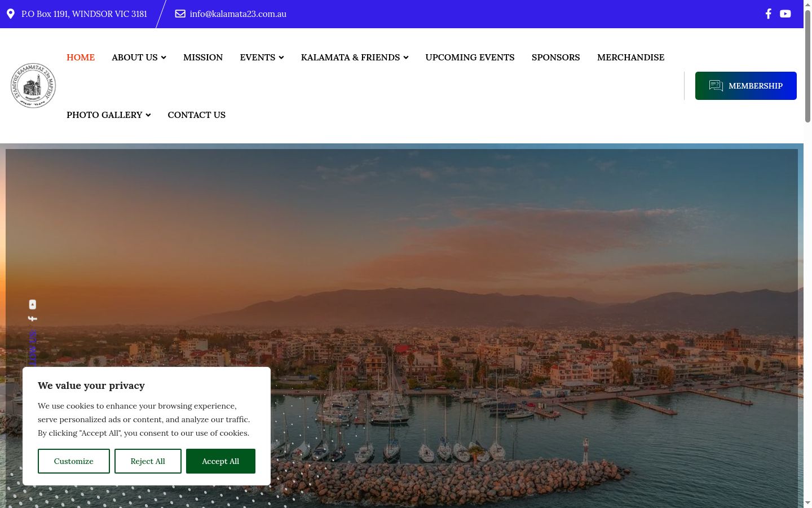Image resolution: width=812 pixels, height=508 pixels.
Task: Expand the About Us menu chevron
Action: (164, 58)
